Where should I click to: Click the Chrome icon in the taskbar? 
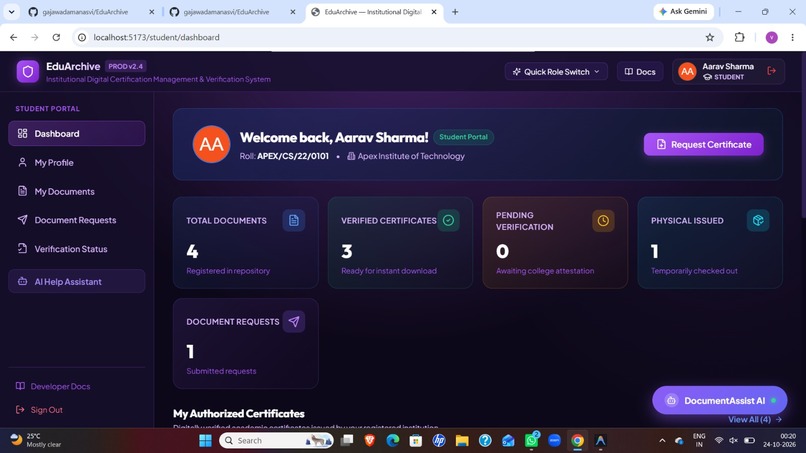pyautogui.click(x=577, y=441)
